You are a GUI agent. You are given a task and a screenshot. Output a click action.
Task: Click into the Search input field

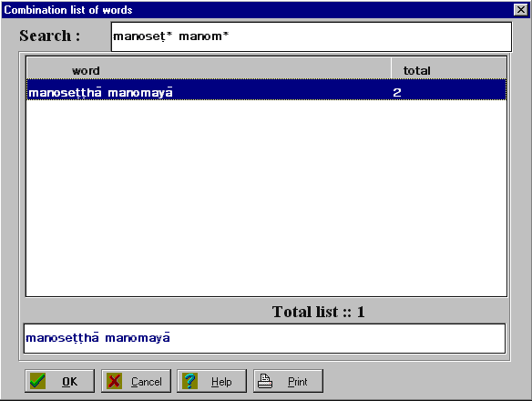click(x=312, y=36)
